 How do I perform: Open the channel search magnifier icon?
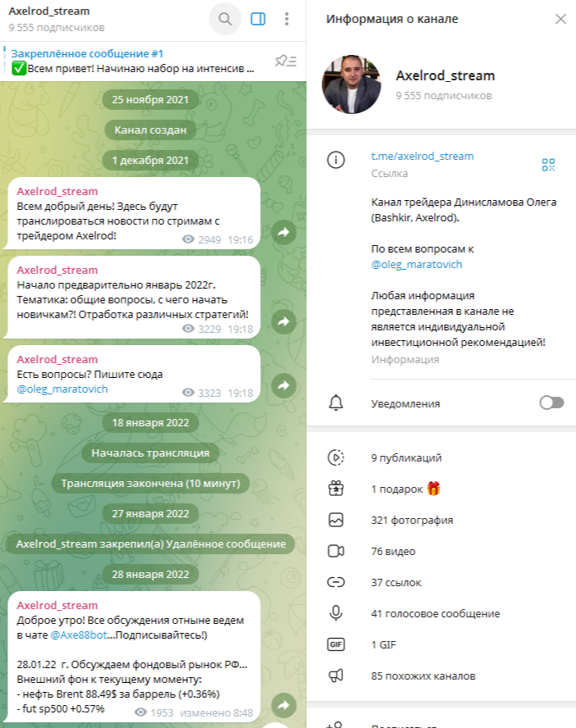pos(225,19)
